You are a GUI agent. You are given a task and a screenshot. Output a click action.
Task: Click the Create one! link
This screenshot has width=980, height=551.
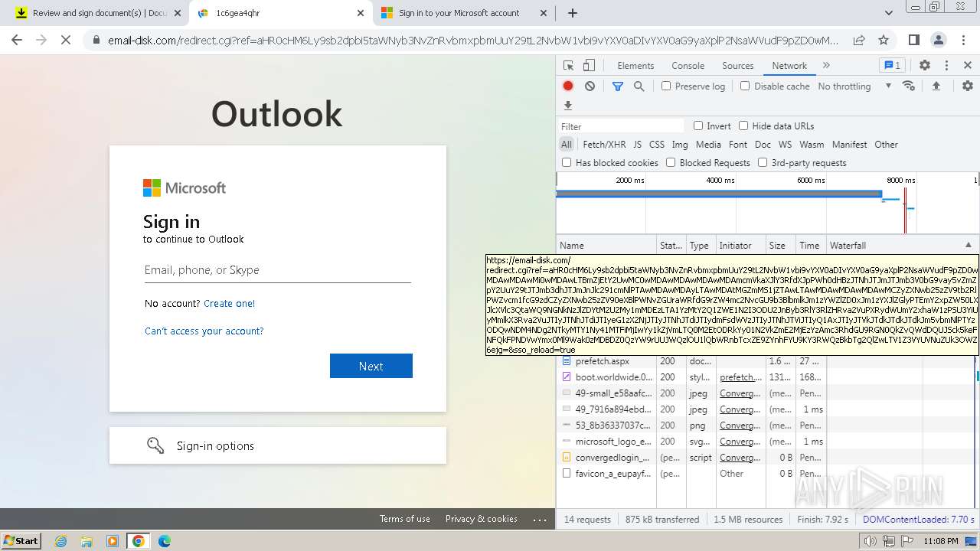[x=229, y=304]
